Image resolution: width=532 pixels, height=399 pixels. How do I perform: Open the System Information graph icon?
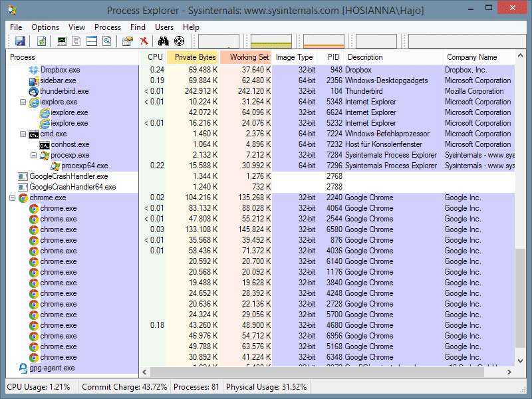(62, 41)
